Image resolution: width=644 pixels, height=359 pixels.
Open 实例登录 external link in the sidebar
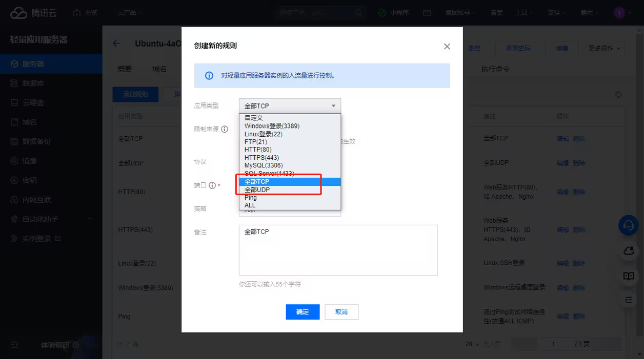pos(51,239)
